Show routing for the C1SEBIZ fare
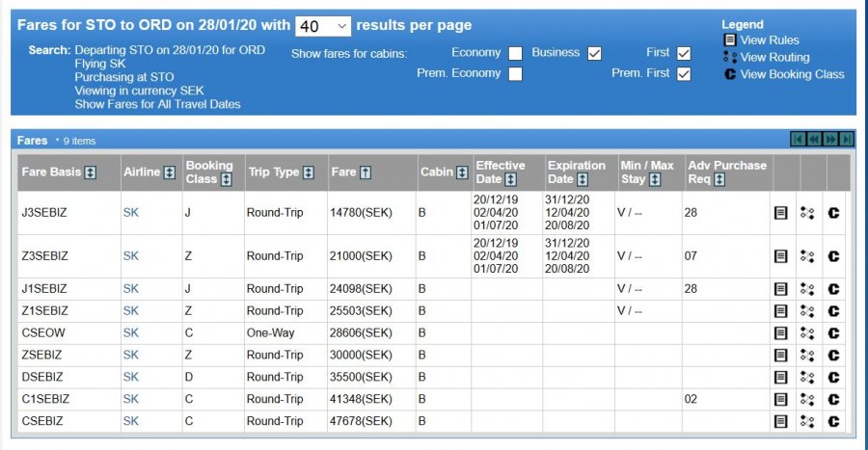The image size is (868, 450). 808,399
